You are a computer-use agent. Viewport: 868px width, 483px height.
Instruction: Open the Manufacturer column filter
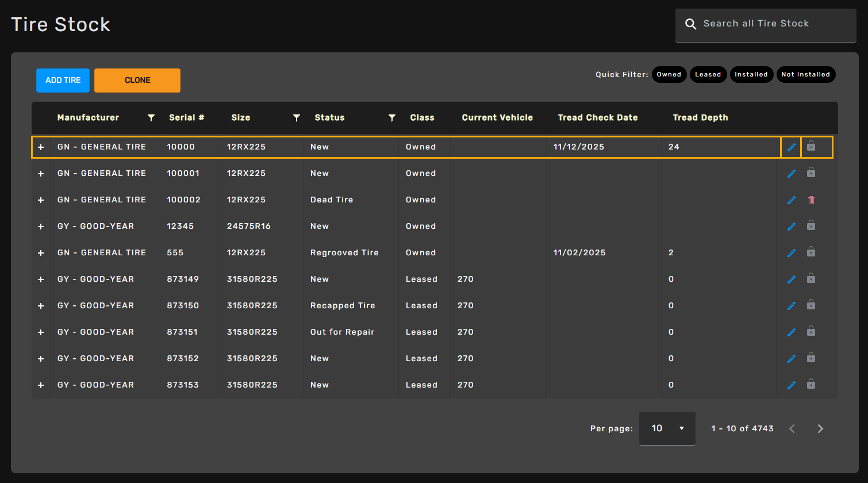click(151, 118)
